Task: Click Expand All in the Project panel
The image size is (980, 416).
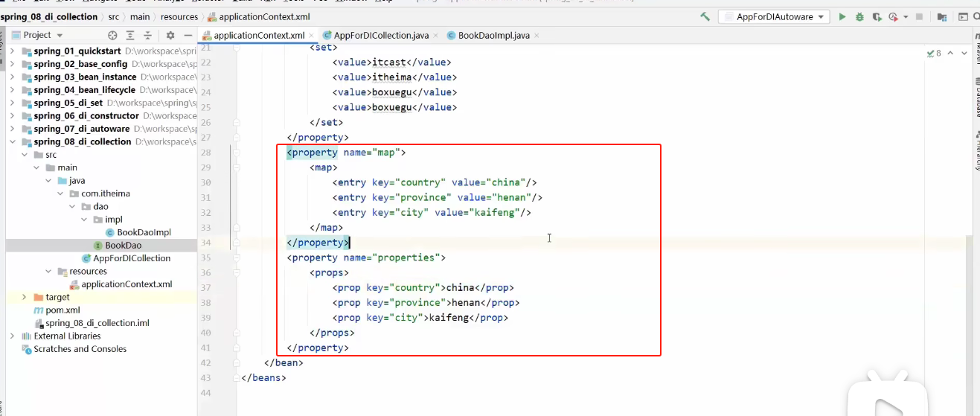Action: tap(130, 35)
